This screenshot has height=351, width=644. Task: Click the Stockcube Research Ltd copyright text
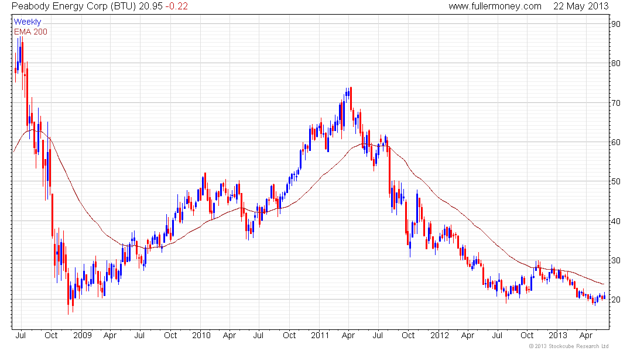click(568, 346)
